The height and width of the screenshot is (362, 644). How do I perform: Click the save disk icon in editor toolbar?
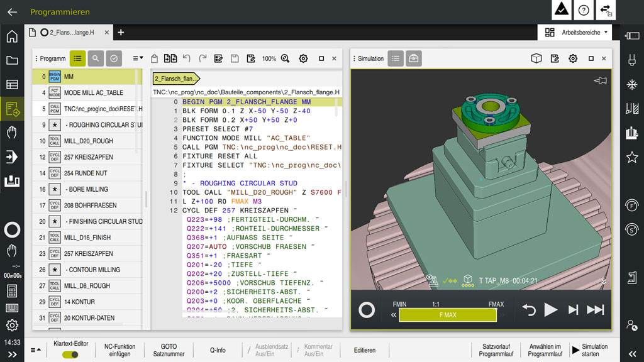click(x=235, y=58)
